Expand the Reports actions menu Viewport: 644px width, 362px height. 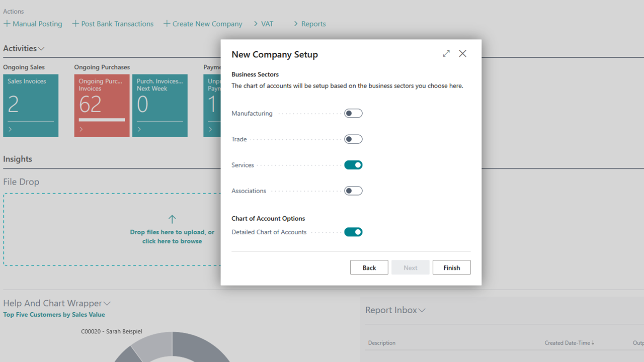coord(309,24)
